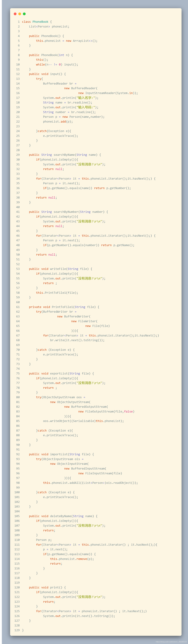188x644 pixels.
Task: Click the importList method signature line
Action: [61, 454]
